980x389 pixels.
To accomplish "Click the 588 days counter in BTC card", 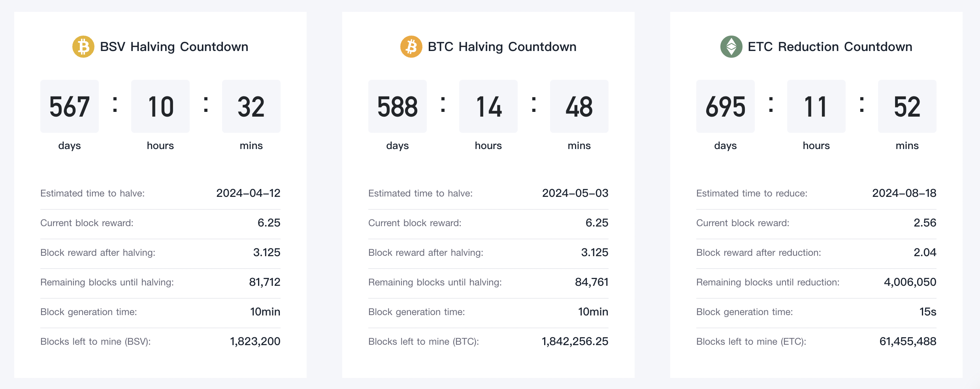I will pos(398,106).
